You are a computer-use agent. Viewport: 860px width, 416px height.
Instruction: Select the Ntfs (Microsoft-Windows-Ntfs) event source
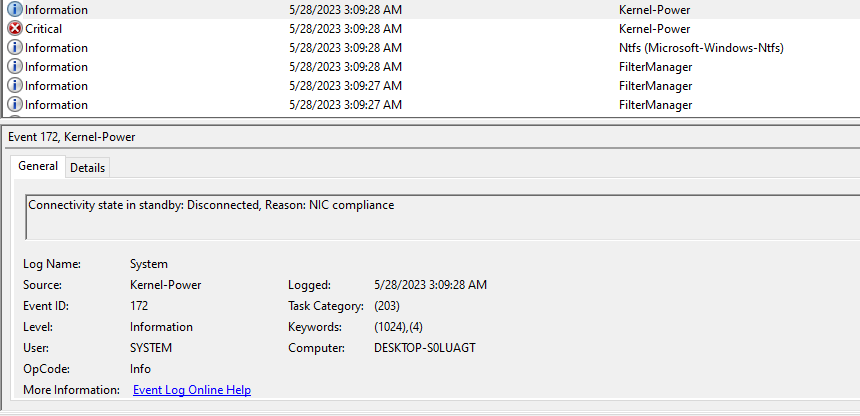click(x=701, y=48)
